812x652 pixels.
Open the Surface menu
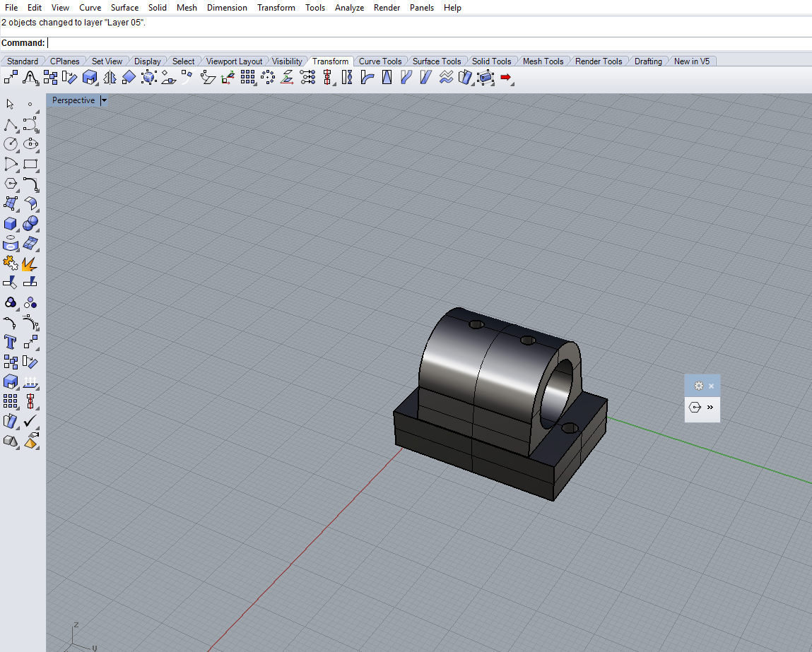[x=124, y=8]
